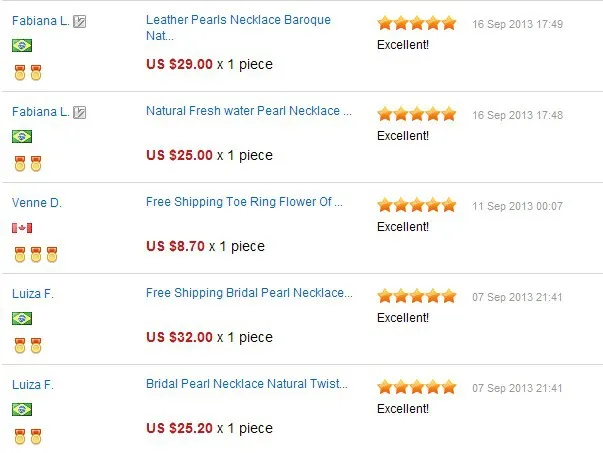This screenshot has height=453, width=603.
Task: Click Brazil flag under Fabiana L. Leather Pearls review
Action: coord(22,45)
